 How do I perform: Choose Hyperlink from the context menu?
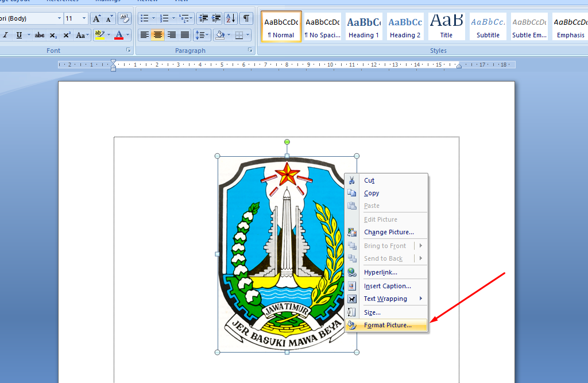coord(386,272)
